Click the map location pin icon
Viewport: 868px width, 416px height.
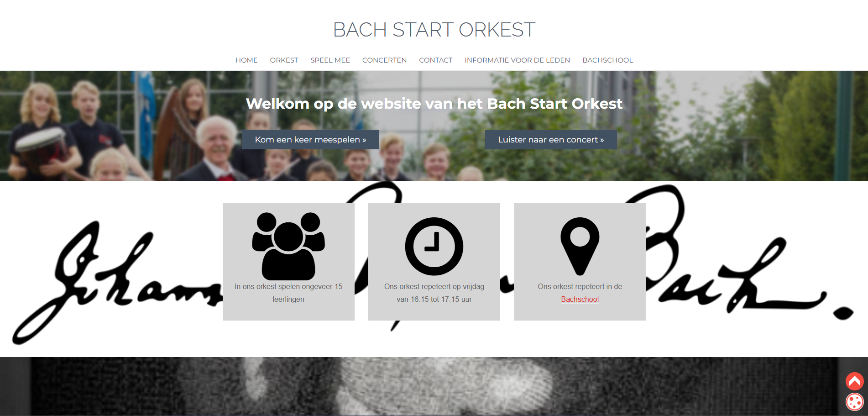(580, 247)
